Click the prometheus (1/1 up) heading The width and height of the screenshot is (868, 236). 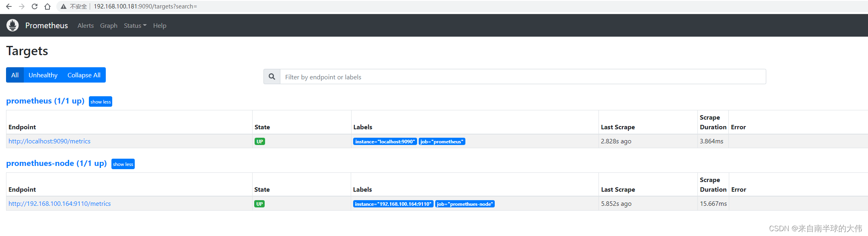[x=45, y=101]
